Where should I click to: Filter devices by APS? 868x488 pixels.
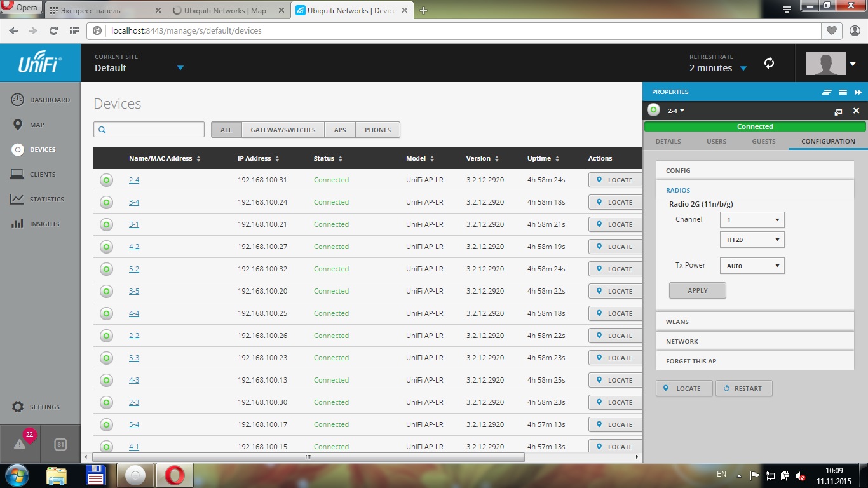(x=340, y=130)
